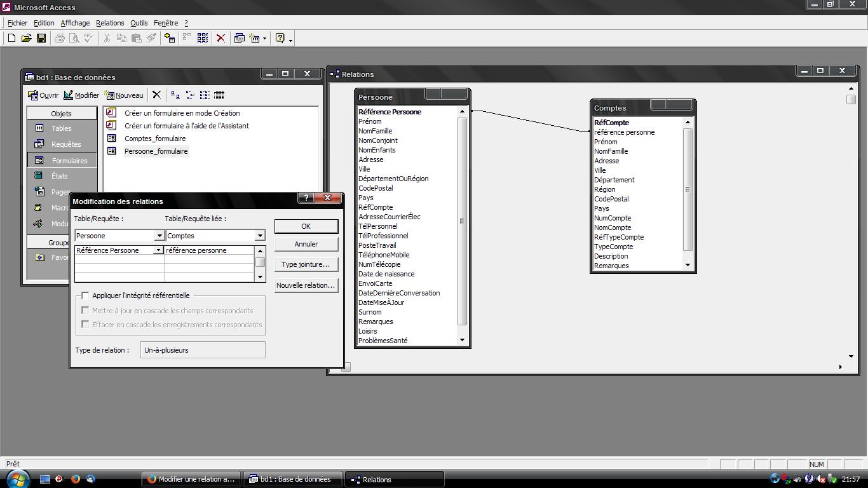Click the Relations taskbar button
Viewport: 868px width, 488px height.
394,479
